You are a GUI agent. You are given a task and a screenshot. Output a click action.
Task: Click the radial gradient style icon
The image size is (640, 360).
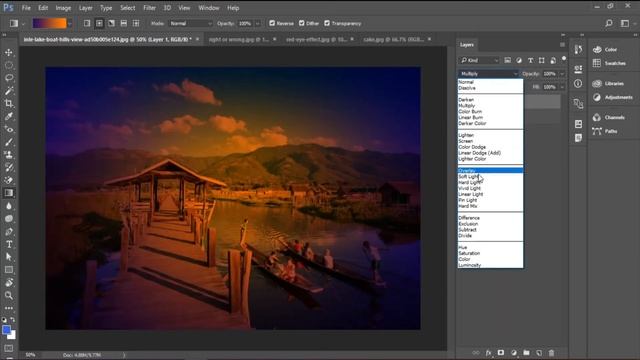pos(99,23)
